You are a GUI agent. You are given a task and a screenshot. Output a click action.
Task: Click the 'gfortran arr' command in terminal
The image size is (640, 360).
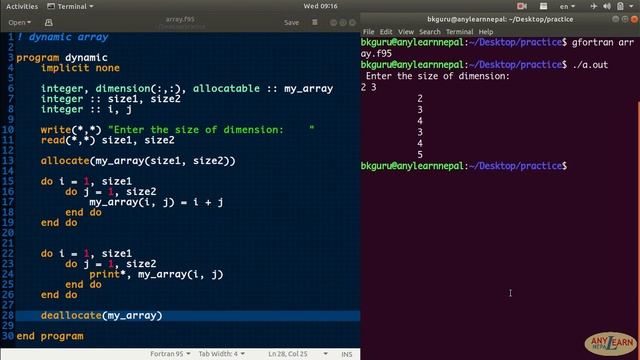(603, 42)
